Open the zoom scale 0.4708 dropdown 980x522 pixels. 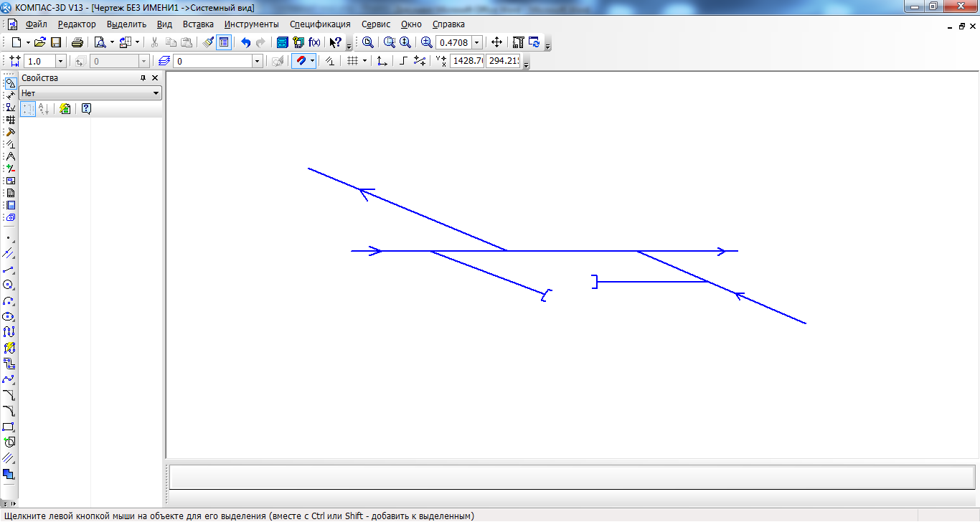tap(476, 42)
